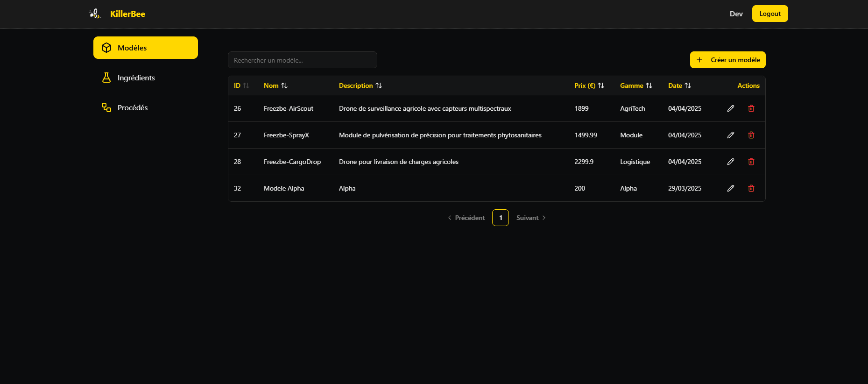Sort the table by ID column
Screen dimensions: 868x384
(x=241, y=85)
